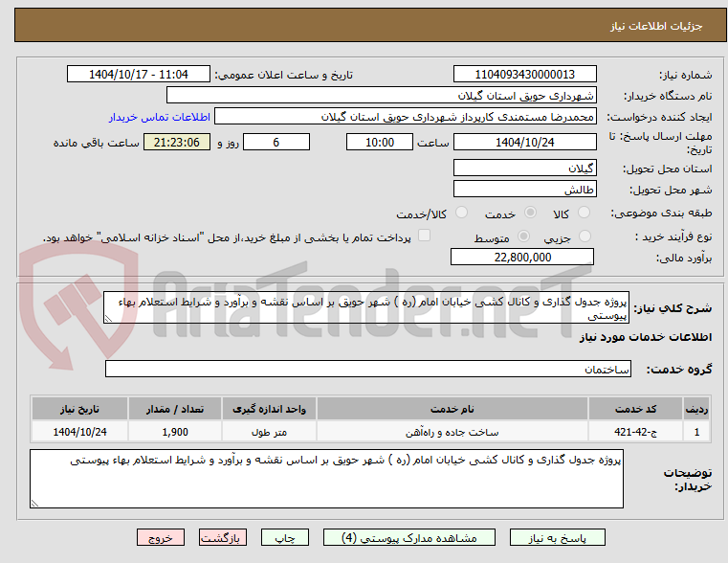Select the کالا/خدمت radio button
Image resolution: width=728 pixels, height=563 pixels.
[461, 213]
